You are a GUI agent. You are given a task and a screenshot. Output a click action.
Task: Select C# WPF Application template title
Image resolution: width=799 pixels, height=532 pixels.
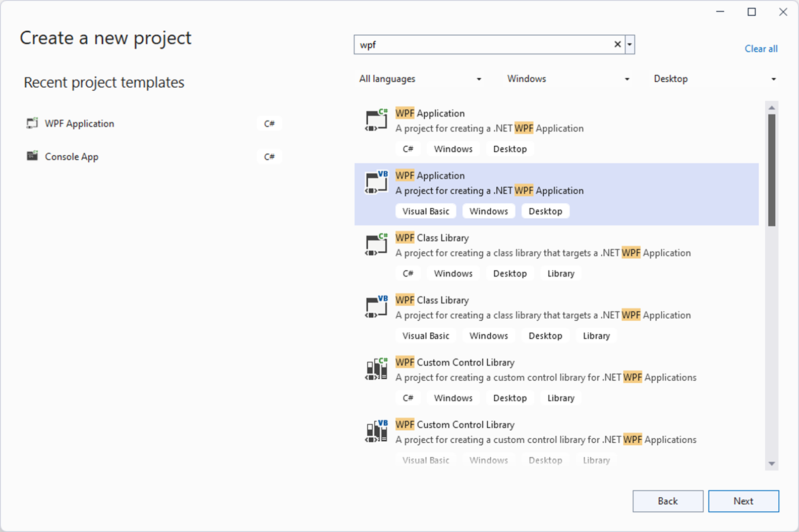(430, 113)
